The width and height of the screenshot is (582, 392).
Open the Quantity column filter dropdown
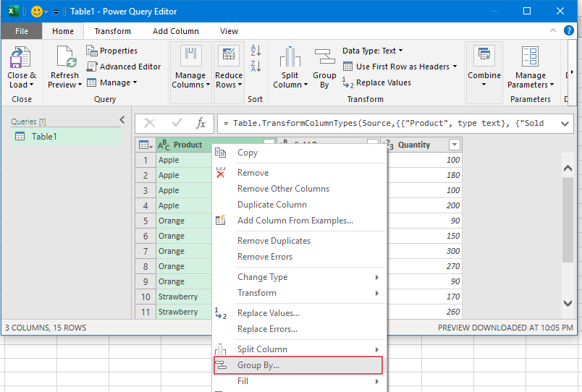point(454,145)
